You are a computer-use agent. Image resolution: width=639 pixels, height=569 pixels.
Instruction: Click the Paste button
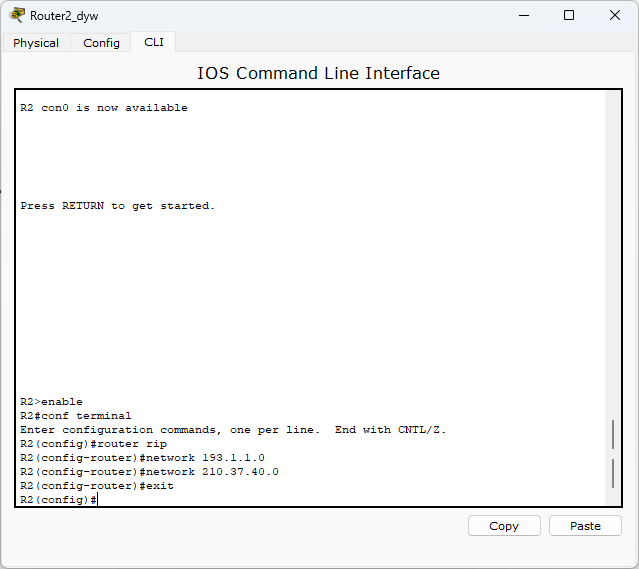585,526
